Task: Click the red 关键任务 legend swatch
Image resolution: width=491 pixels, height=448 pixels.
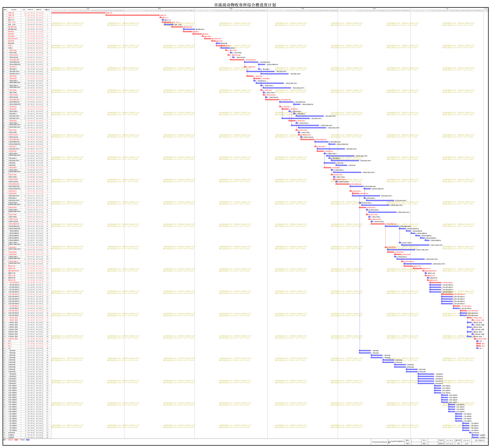Action: tap(16, 440)
